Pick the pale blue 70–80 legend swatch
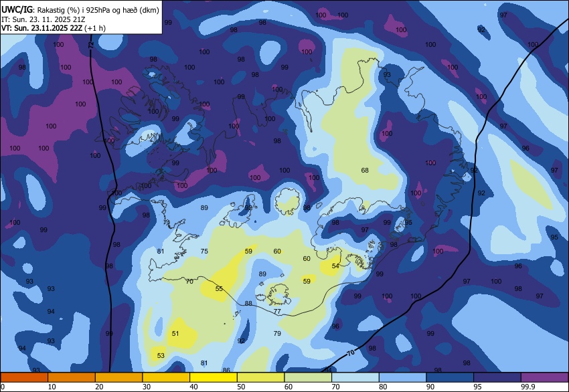 point(355,377)
